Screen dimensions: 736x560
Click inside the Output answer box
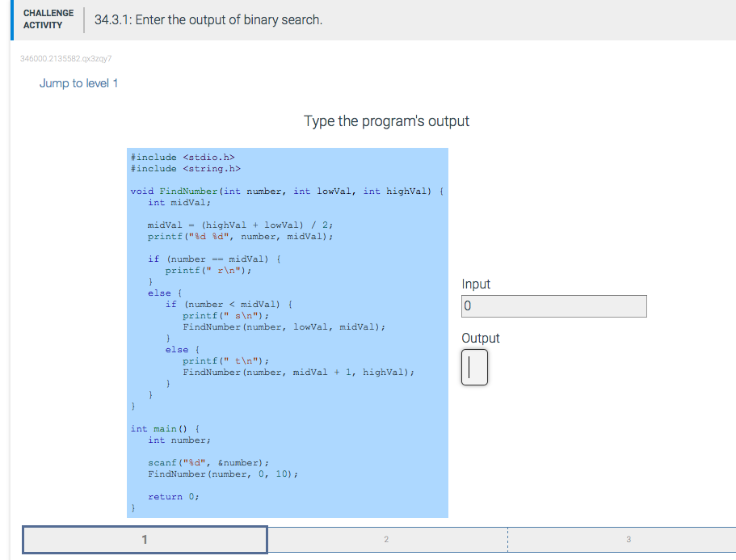474,367
